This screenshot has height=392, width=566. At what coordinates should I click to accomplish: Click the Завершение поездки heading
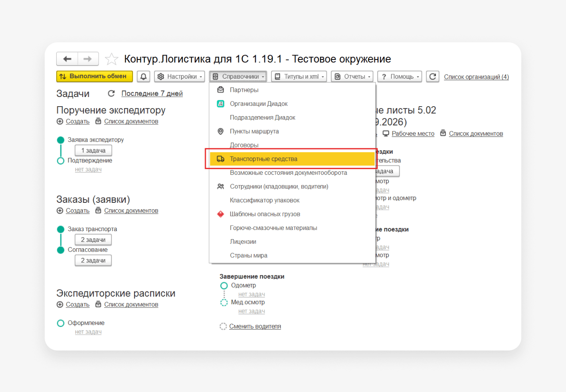tap(252, 277)
